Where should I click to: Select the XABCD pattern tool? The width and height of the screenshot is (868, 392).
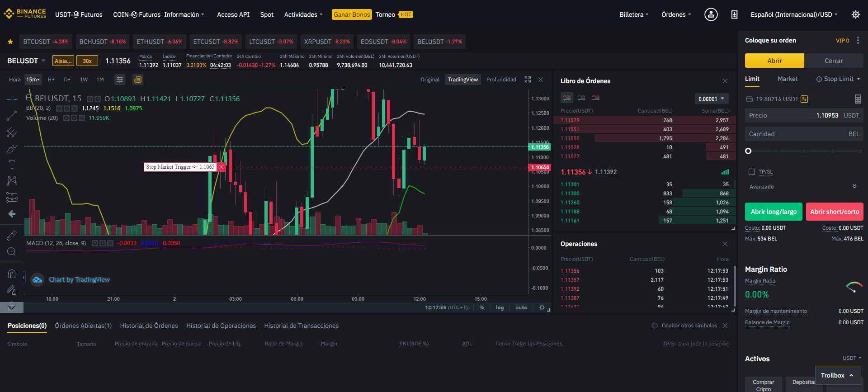(x=12, y=181)
